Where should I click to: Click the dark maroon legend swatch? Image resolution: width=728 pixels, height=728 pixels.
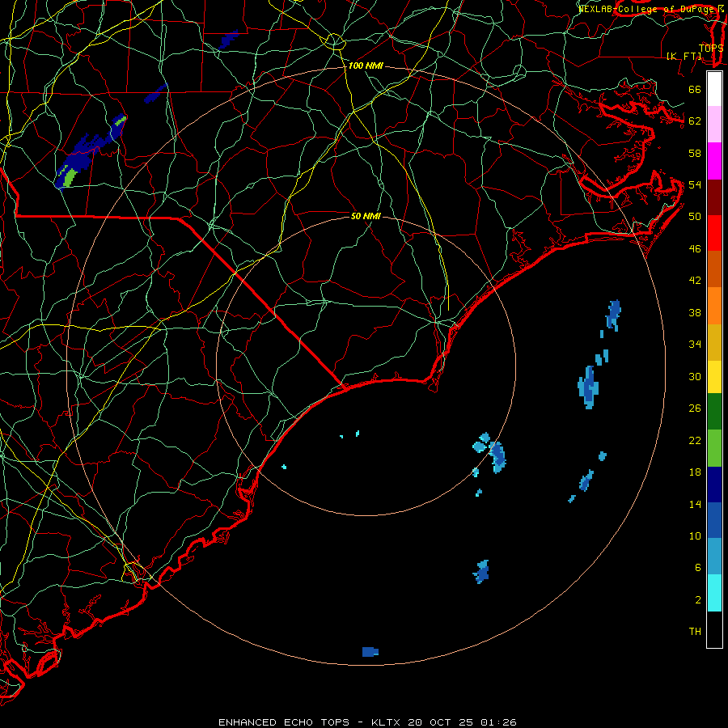pos(714,197)
